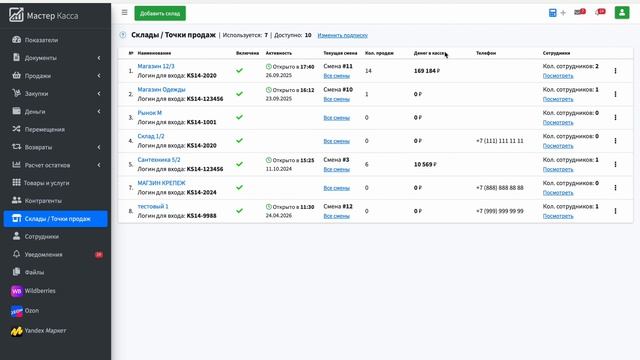Toggle enabled checkmark for Склад 1/2

pos(240,140)
